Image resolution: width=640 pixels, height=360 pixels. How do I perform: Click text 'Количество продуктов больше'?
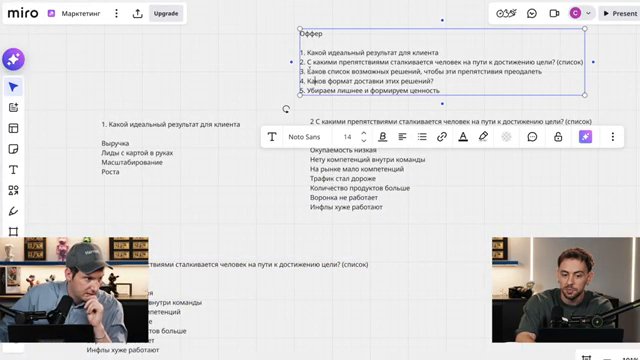pos(360,188)
